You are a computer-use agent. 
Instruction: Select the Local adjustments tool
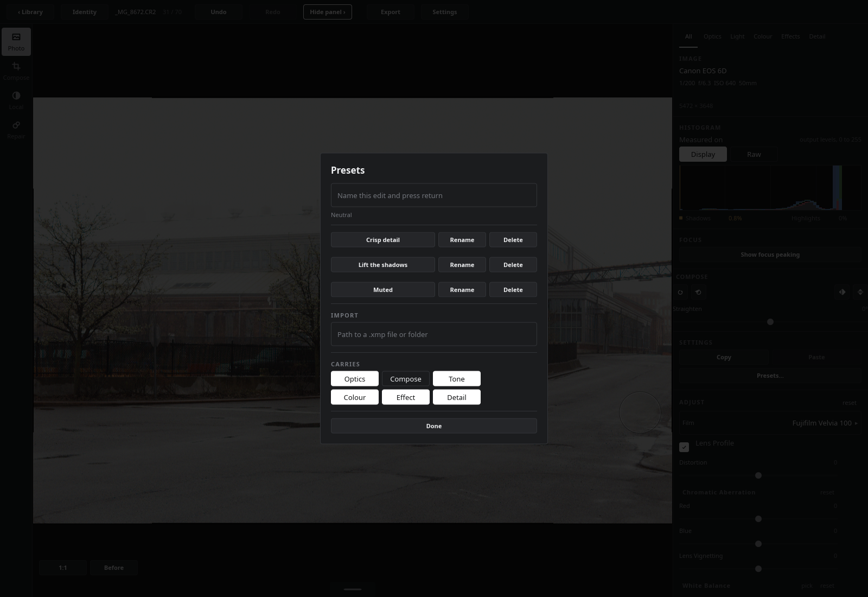(x=16, y=100)
